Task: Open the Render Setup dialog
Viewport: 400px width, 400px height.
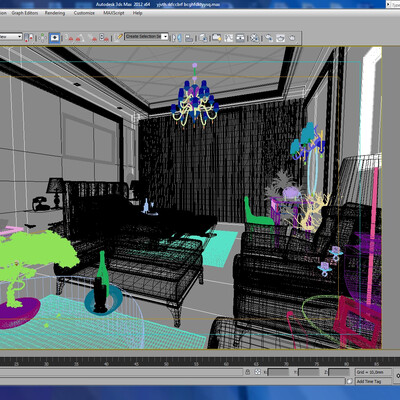Action: click(x=269, y=38)
